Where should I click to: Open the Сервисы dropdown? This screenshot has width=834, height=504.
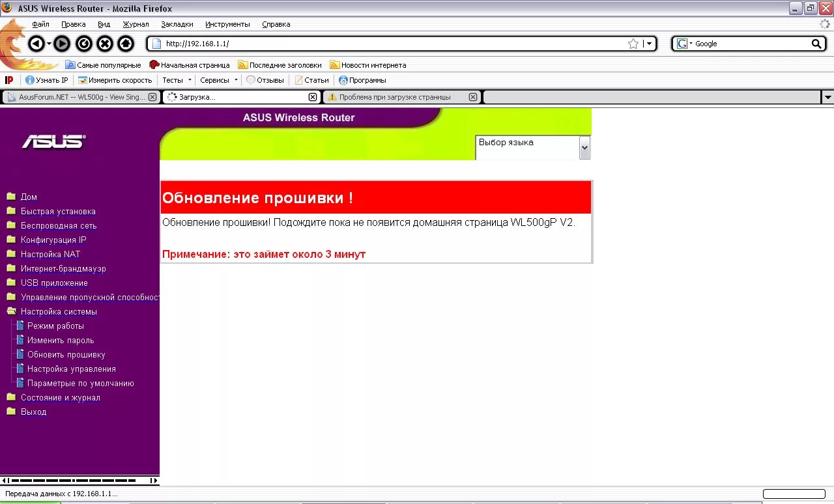point(218,80)
